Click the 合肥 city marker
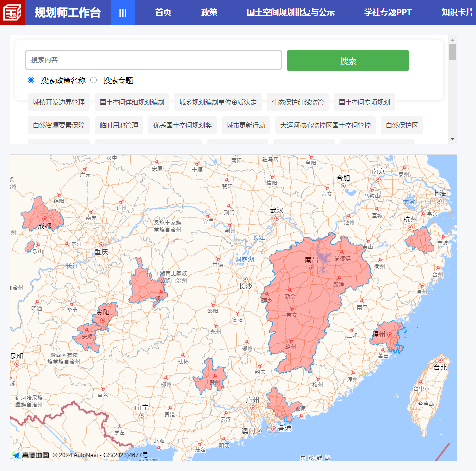Image resolution: width=476 pixels, height=471 pixels. pos(343,186)
